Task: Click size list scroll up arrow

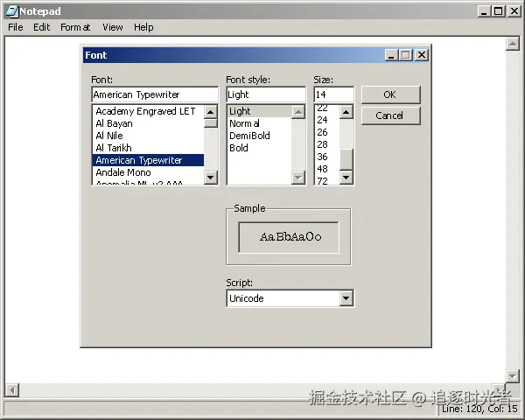Action: (346, 112)
